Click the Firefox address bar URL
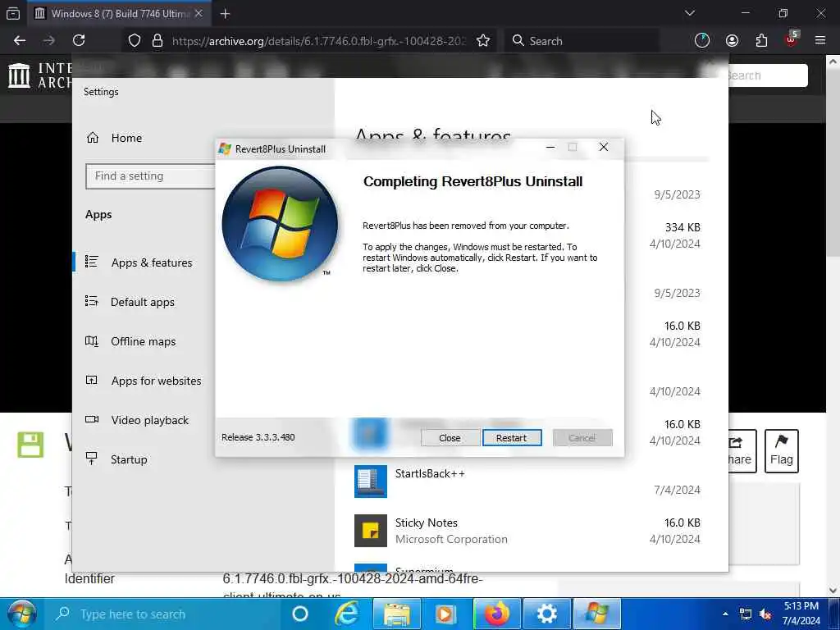 click(x=319, y=41)
